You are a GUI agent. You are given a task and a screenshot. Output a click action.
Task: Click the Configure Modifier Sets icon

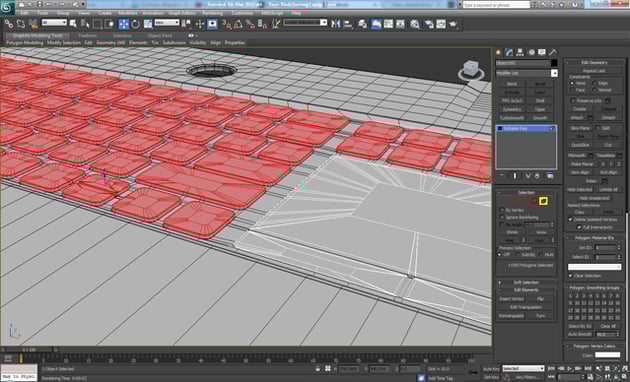[x=550, y=176]
